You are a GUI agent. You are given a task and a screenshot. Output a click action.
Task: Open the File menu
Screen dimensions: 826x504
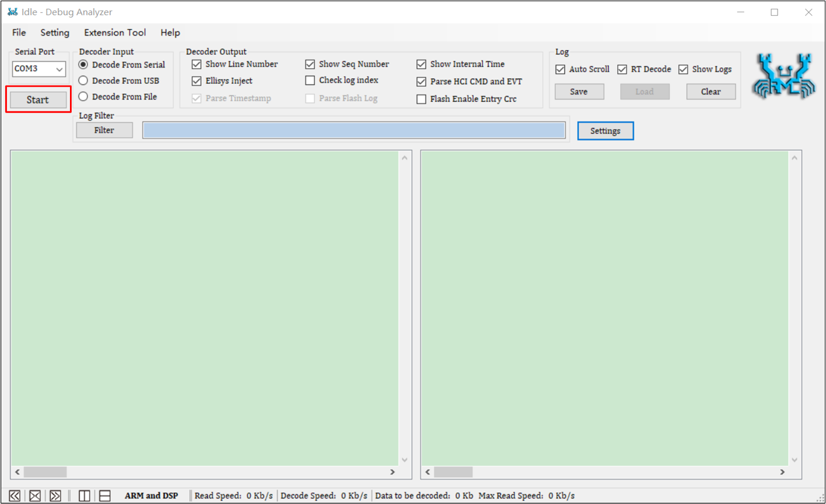tap(19, 33)
